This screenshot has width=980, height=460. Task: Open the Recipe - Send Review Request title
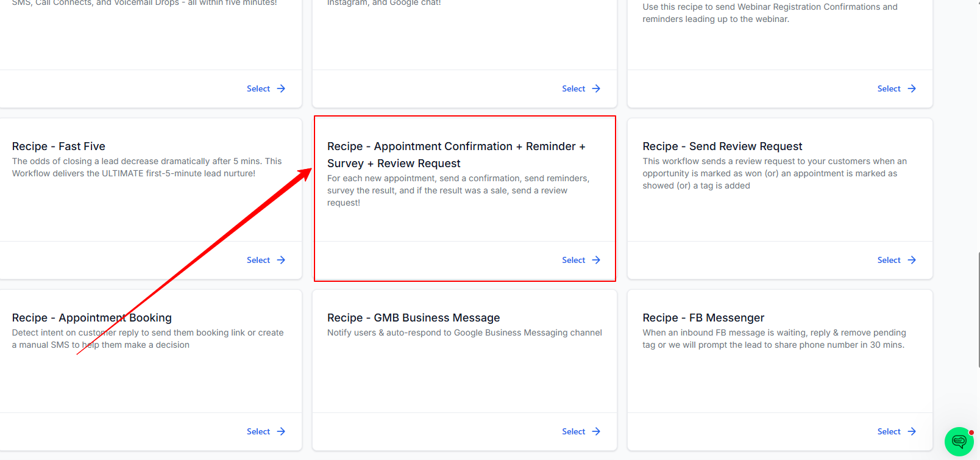click(x=722, y=146)
